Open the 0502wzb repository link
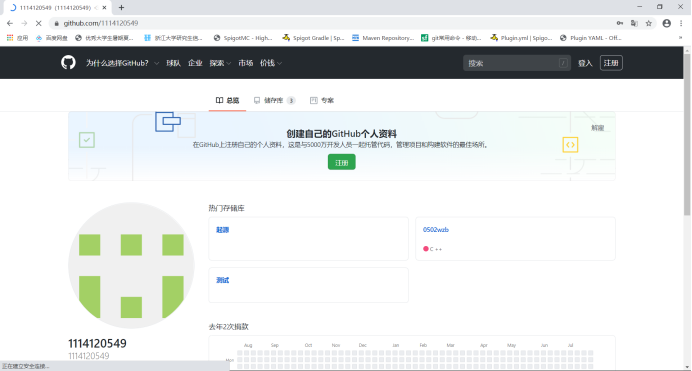 click(436, 230)
